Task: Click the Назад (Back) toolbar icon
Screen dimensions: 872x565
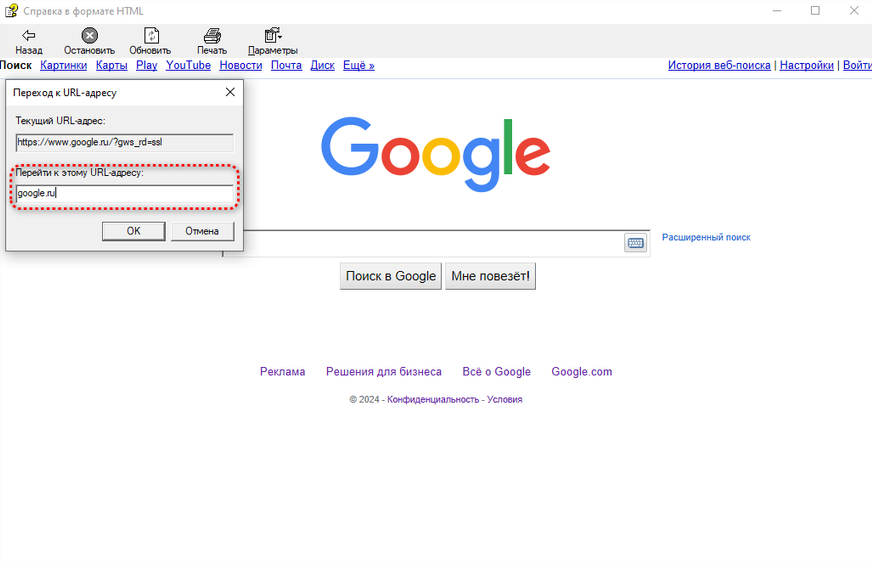Action: coord(29,36)
